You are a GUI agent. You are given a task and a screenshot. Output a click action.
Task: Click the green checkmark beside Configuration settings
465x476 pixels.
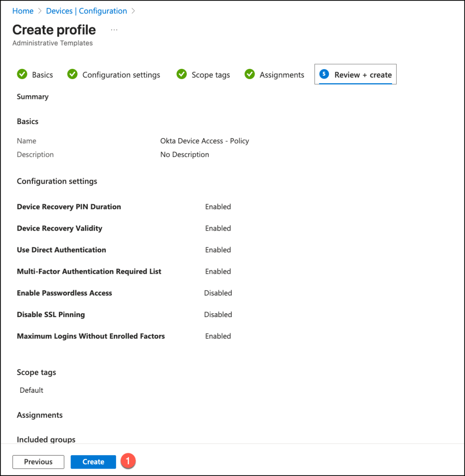tap(72, 74)
